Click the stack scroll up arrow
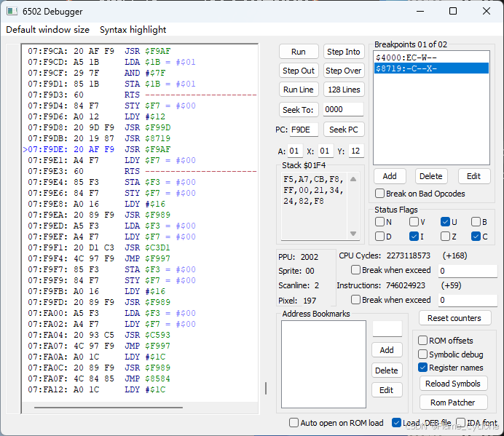504x436 pixels. [353, 179]
